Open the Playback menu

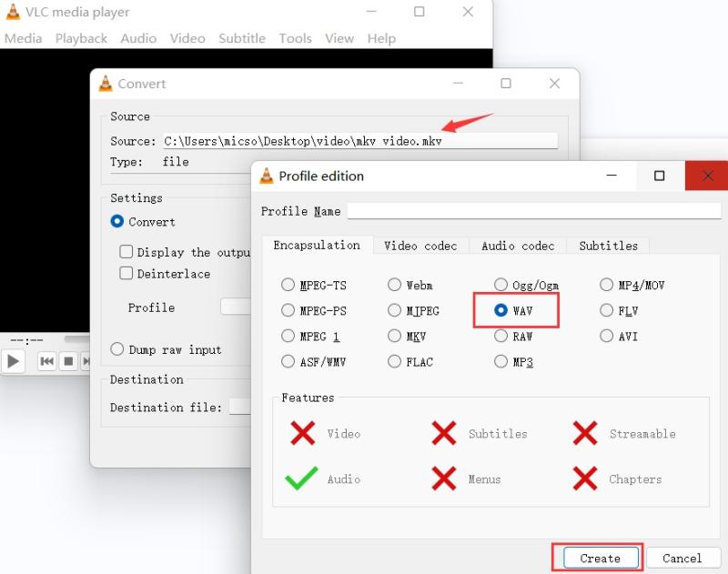click(81, 38)
